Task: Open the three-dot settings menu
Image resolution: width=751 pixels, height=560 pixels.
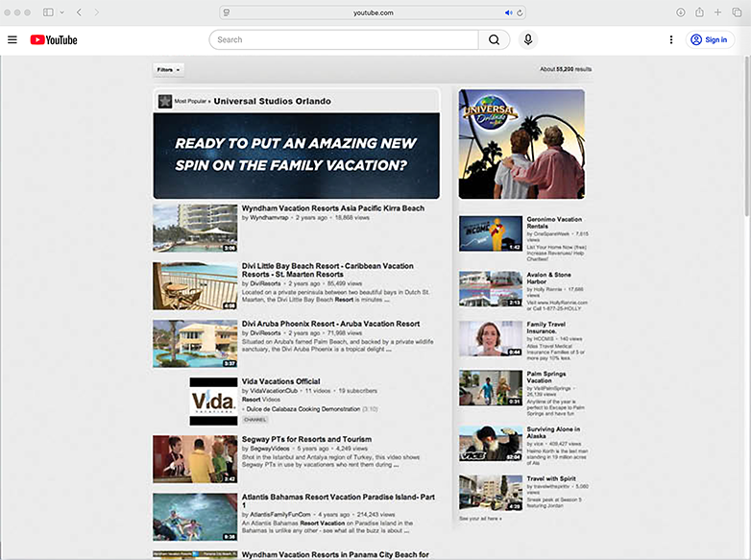Action: [670, 39]
